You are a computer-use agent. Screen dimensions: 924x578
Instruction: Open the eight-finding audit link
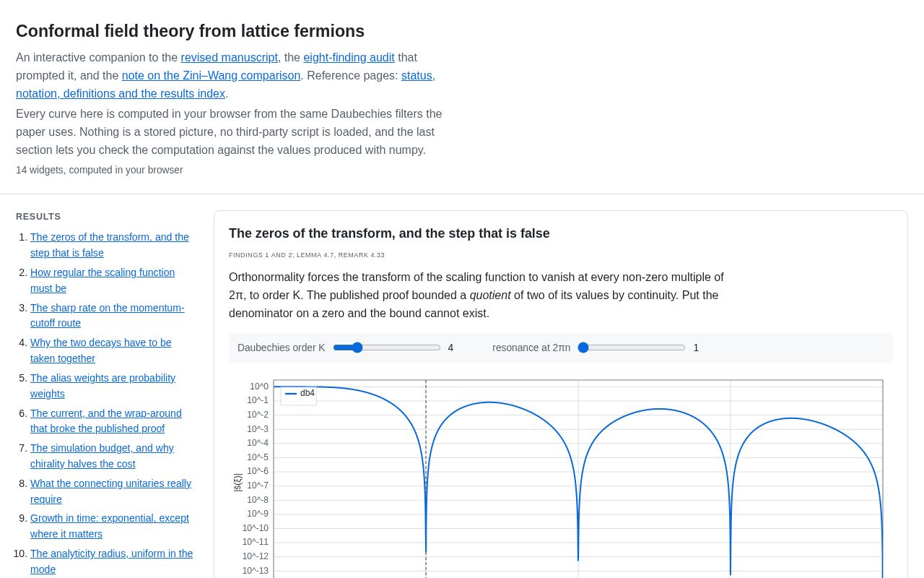tap(349, 58)
